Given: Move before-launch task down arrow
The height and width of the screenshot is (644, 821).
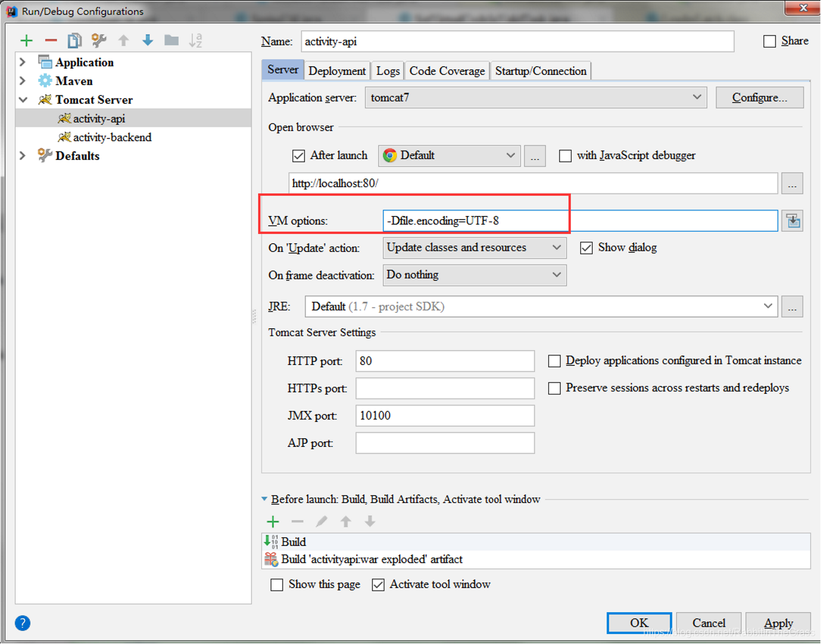Looking at the screenshot, I should tap(370, 522).
